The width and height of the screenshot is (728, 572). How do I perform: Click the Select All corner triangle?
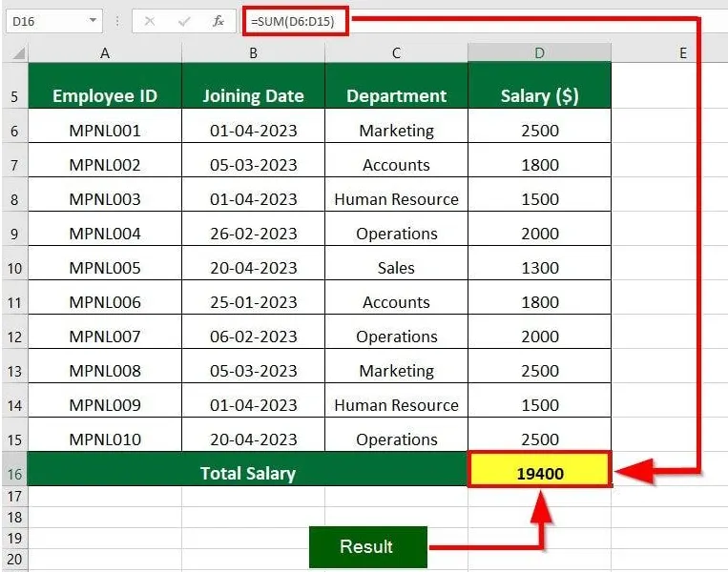18,53
